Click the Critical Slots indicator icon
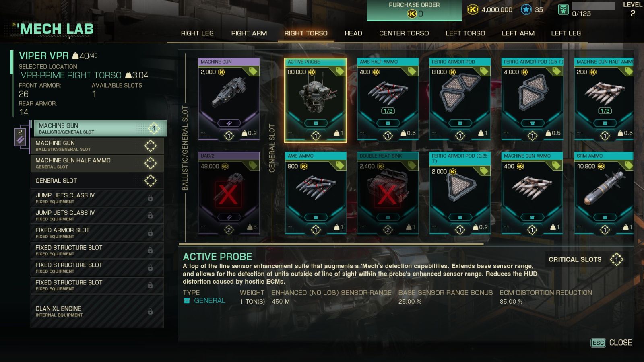Viewport: 644px width, 362px height. point(616,259)
